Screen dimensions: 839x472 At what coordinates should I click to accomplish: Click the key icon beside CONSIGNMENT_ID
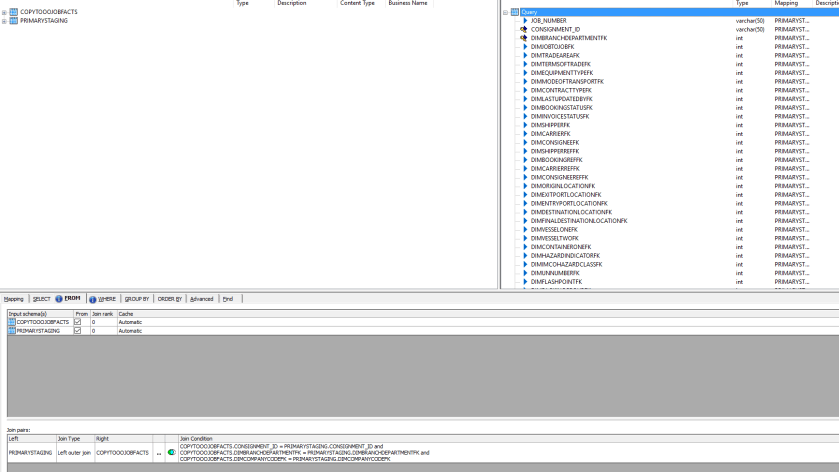524,29
